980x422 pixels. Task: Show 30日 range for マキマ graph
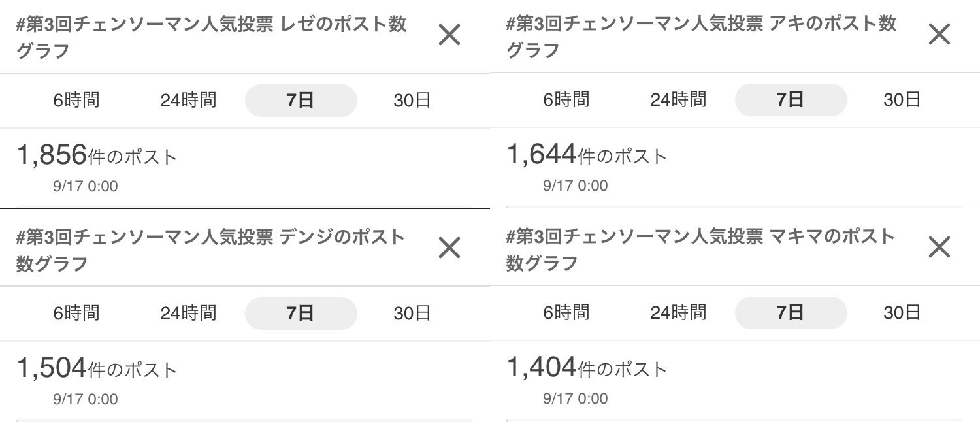(902, 312)
